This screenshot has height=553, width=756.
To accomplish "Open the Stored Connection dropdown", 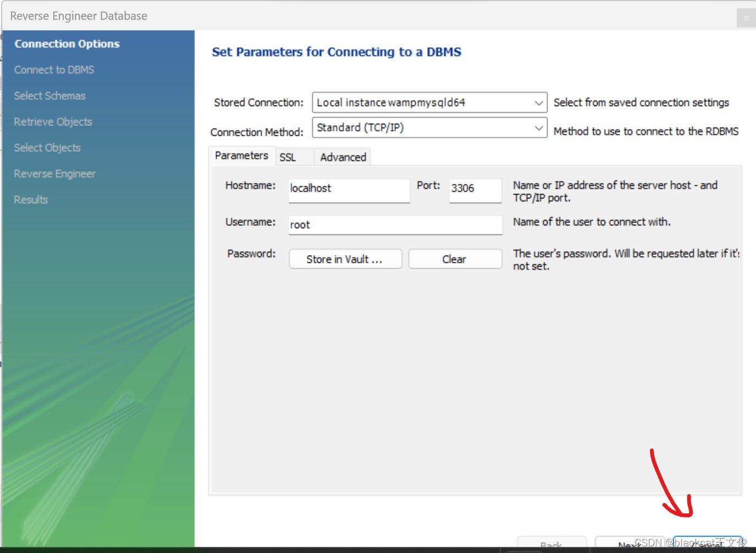I will pos(429,102).
